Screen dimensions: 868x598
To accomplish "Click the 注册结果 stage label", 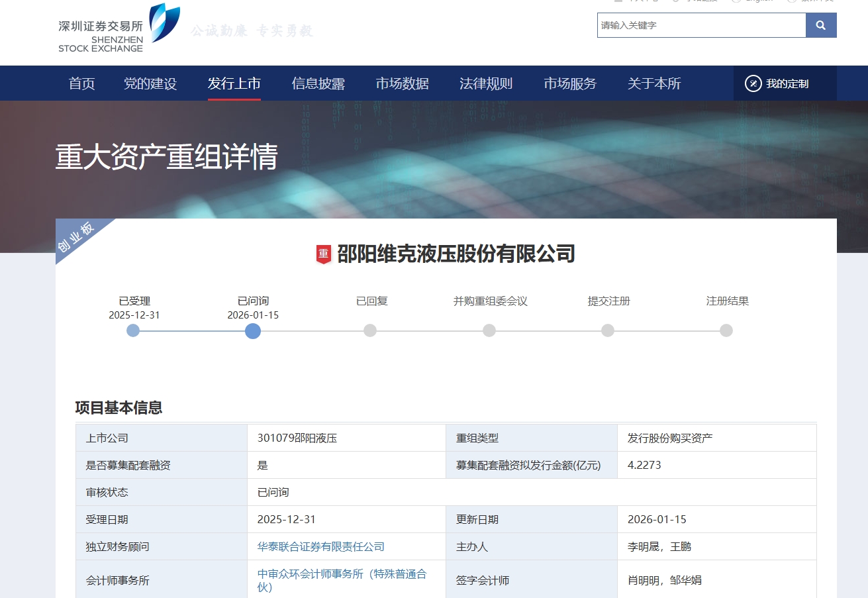I will 728,301.
